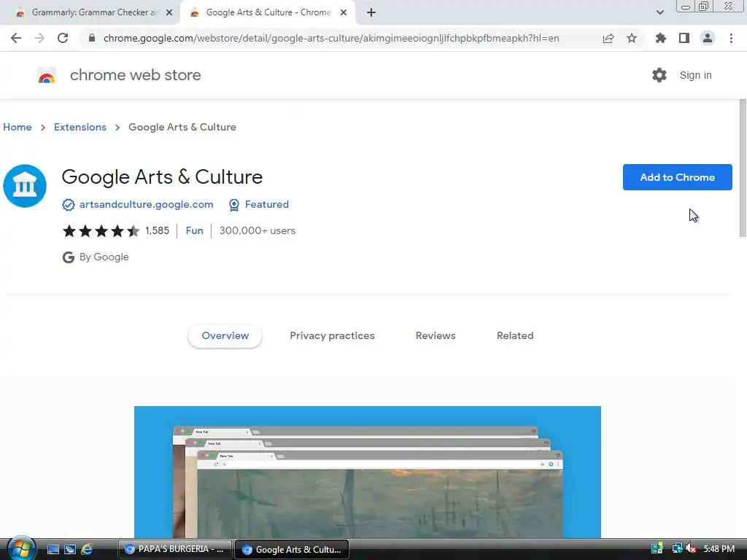The height and width of the screenshot is (560, 747).
Task: Click the page vertical scrollbar thumb
Action: tap(743, 168)
